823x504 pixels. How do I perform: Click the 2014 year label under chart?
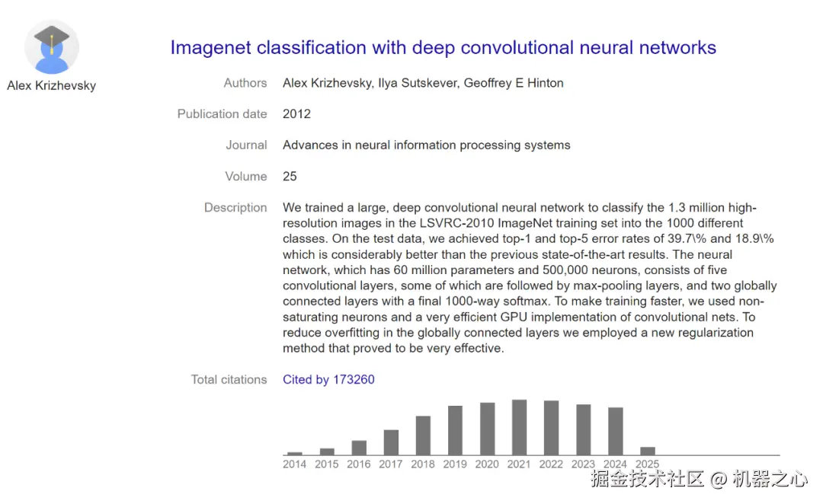(294, 464)
